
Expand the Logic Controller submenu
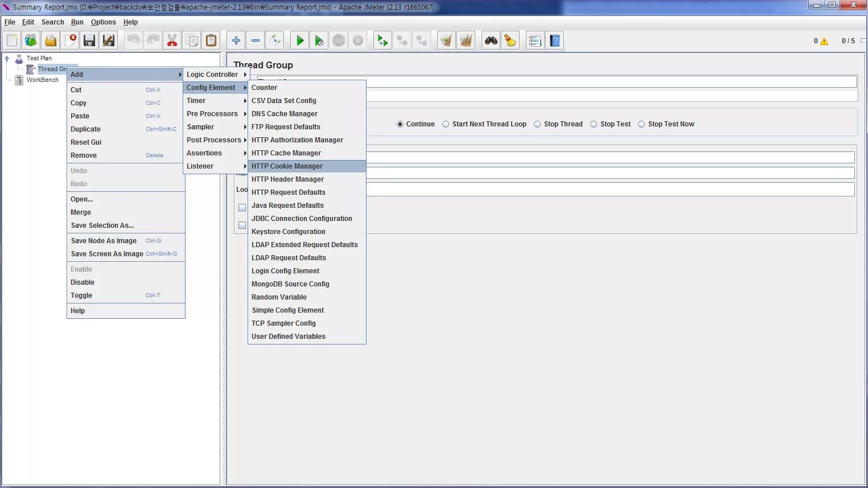tap(216, 75)
